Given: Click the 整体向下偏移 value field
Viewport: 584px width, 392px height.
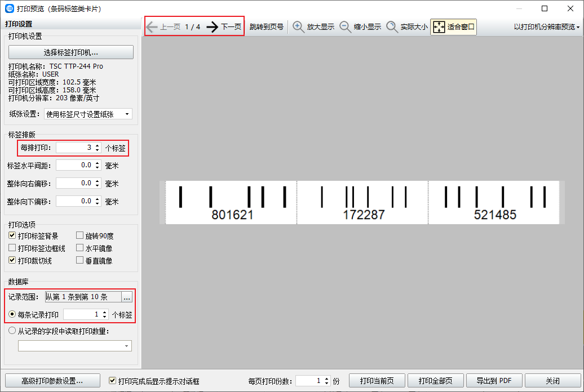Looking at the screenshot, I should pyautogui.click(x=74, y=201).
